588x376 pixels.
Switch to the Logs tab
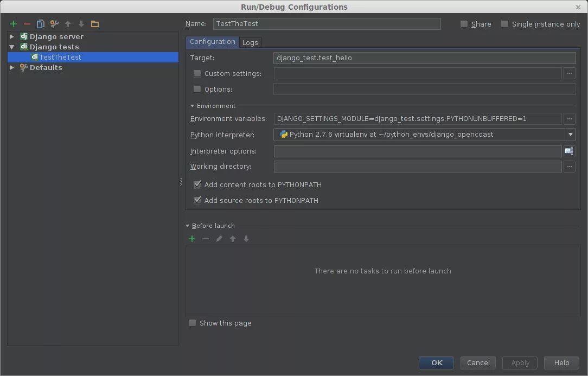click(250, 43)
